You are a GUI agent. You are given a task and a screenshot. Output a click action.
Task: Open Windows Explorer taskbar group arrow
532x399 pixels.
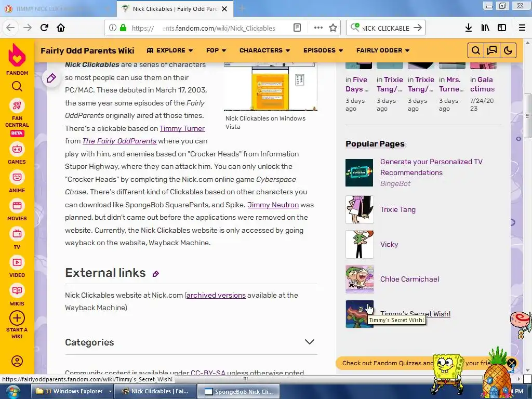point(110,391)
